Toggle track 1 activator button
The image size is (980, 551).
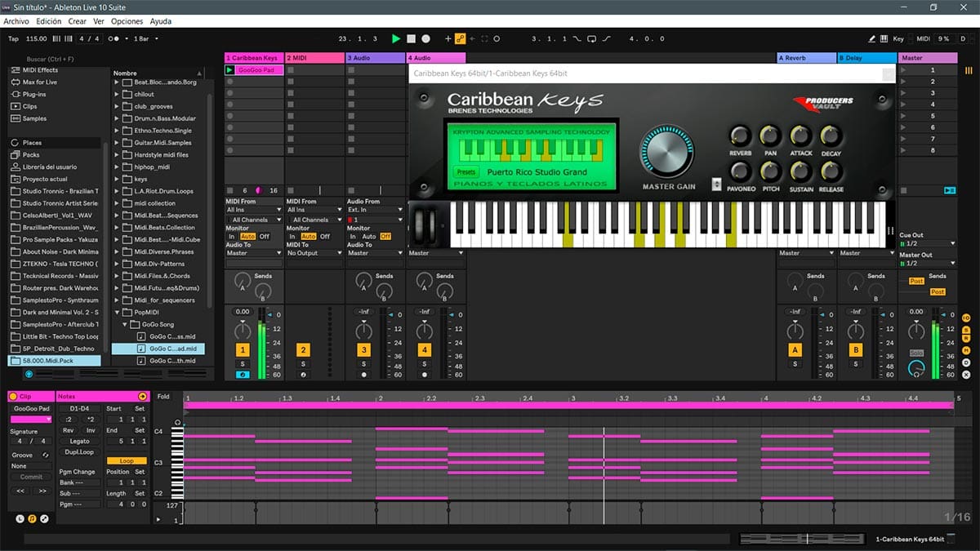[x=243, y=350]
